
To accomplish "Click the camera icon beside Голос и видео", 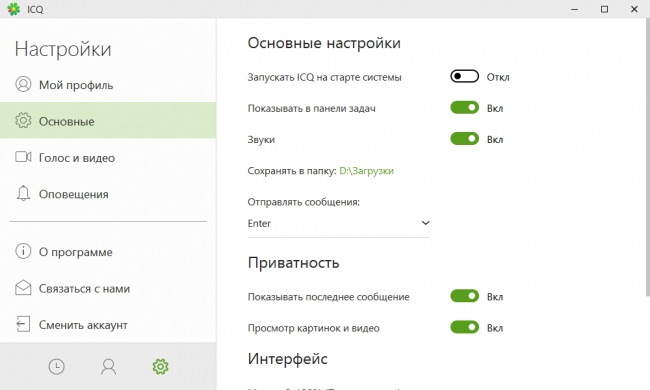I will 23,157.
